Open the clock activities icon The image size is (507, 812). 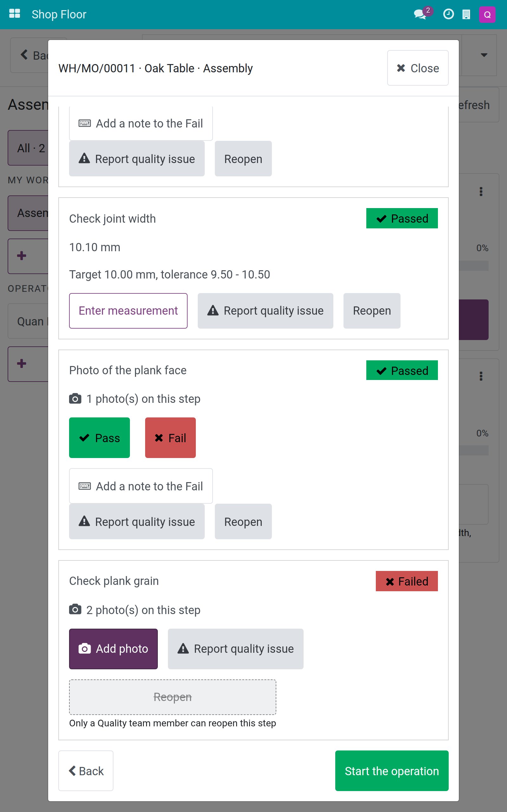[448, 14]
